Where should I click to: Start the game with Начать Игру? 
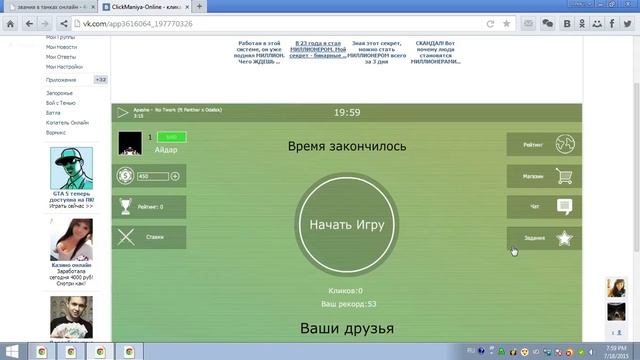pos(347,224)
